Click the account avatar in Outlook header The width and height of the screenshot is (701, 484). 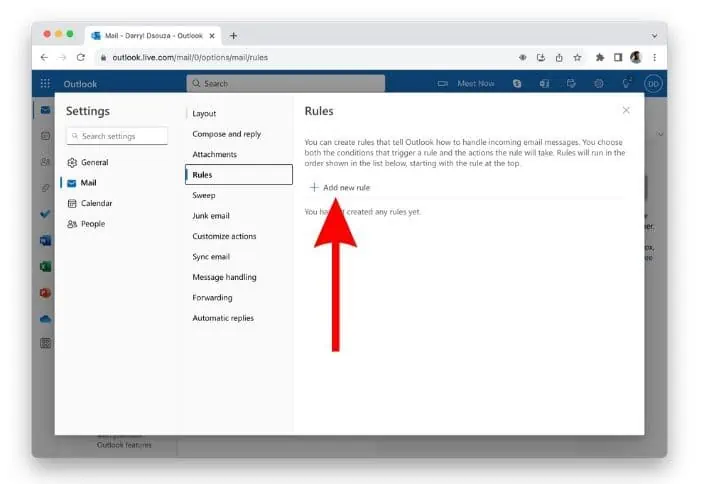[x=653, y=84]
